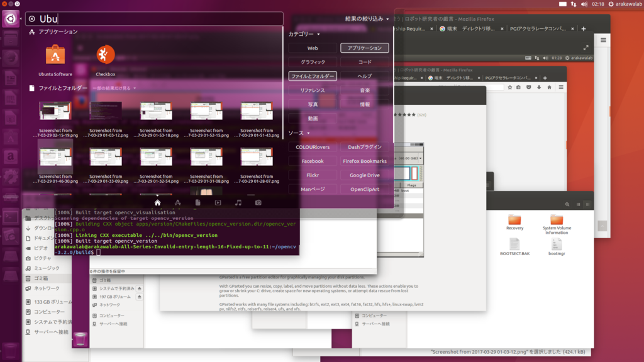Image resolution: width=644 pixels, height=362 pixels.
Task: Select ミュージック in the file manager sidebar
Action: (x=47, y=268)
